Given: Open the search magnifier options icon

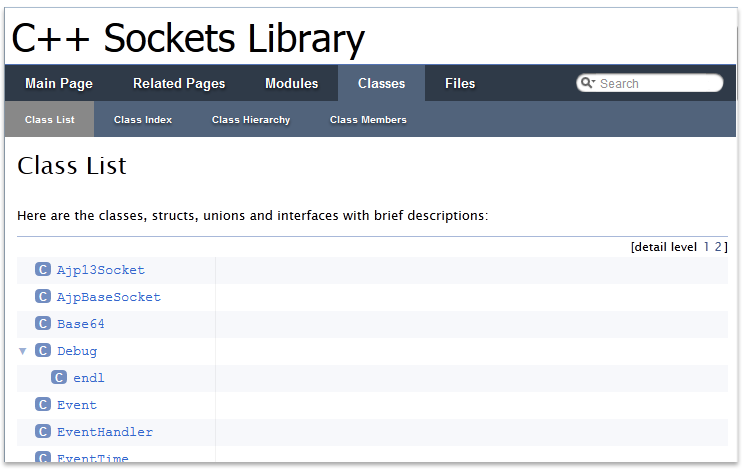Looking at the screenshot, I should point(587,83).
